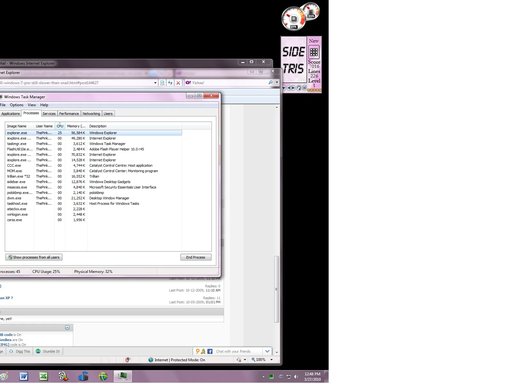Open the down arrow under SideTris gadget
Viewport: 512px width, 384px height.
(284, 88)
